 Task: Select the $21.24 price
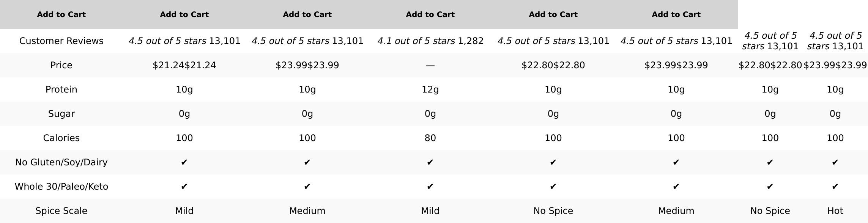(x=184, y=65)
